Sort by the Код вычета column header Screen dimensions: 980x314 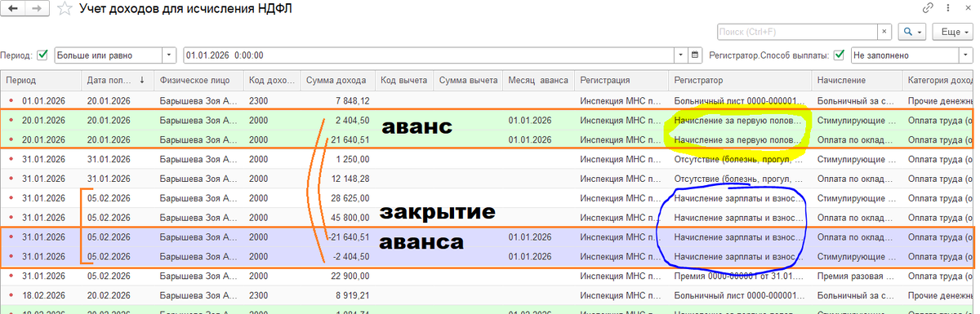(403, 81)
